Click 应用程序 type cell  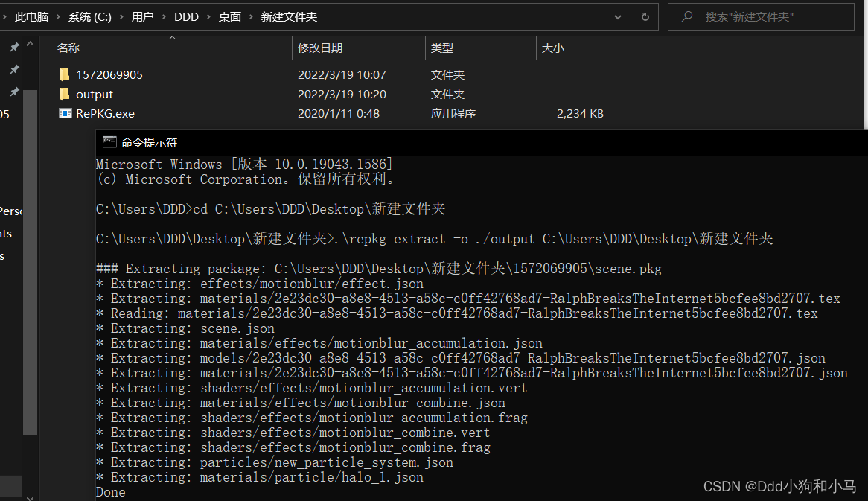tap(453, 113)
